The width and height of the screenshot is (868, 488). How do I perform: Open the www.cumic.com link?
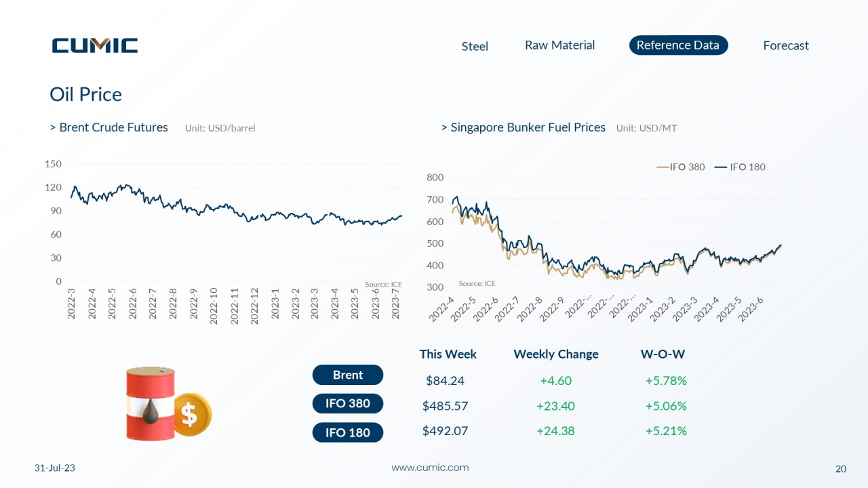click(430, 468)
